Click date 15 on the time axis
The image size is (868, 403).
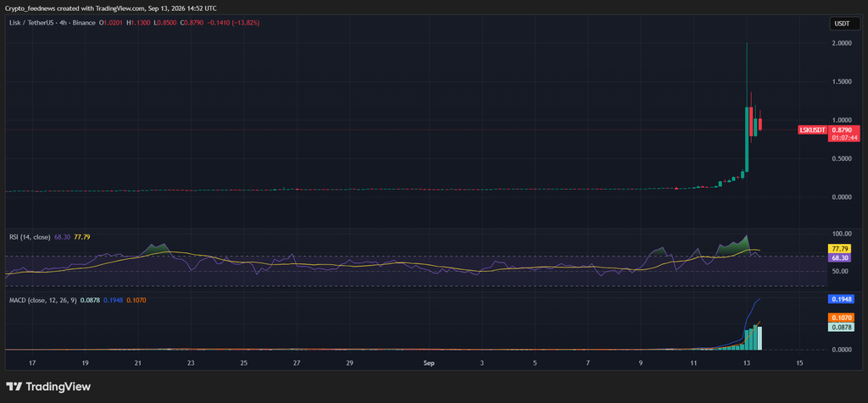click(799, 363)
